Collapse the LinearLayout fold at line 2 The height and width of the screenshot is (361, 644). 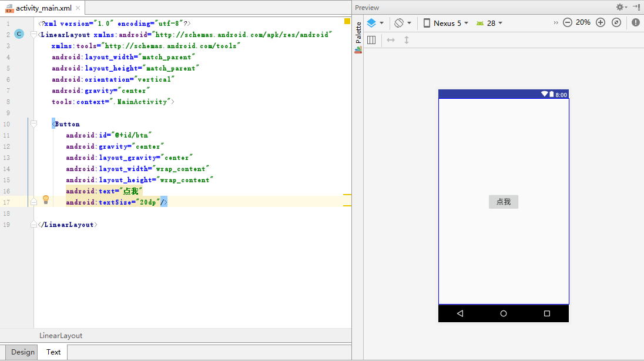33,35
